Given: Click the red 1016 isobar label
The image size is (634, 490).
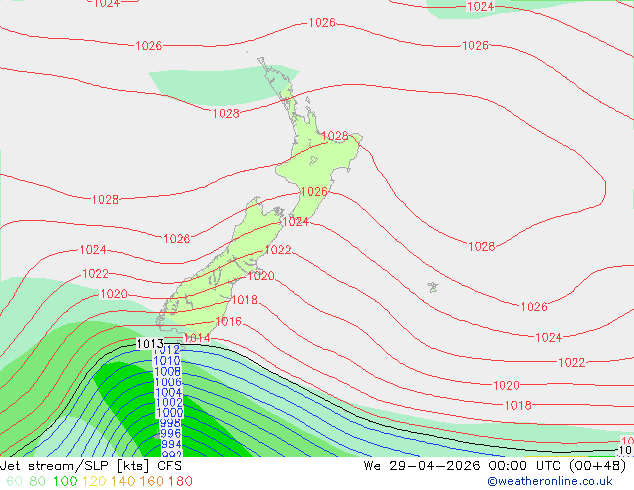Looking at the screenshot, I should coord(229,321).
